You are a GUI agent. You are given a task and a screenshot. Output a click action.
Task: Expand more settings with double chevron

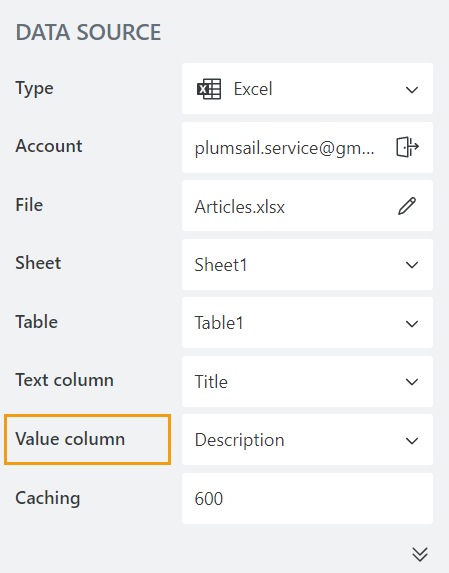coord(420,554)
